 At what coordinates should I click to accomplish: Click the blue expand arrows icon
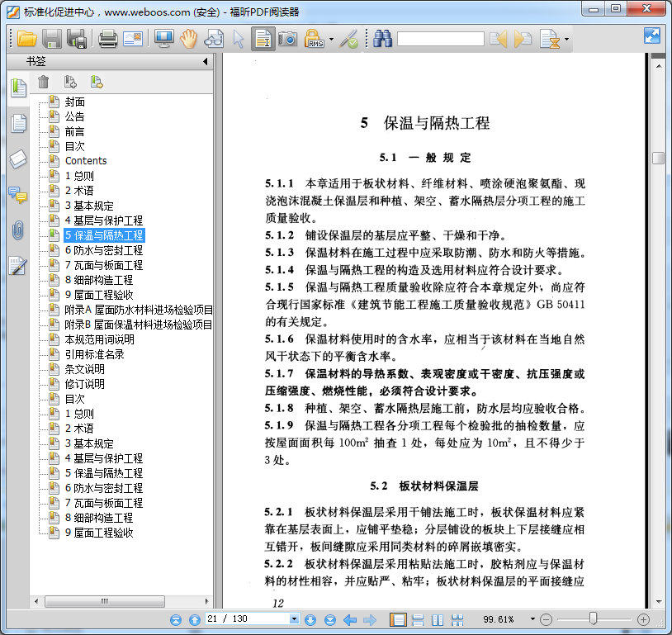652,36
